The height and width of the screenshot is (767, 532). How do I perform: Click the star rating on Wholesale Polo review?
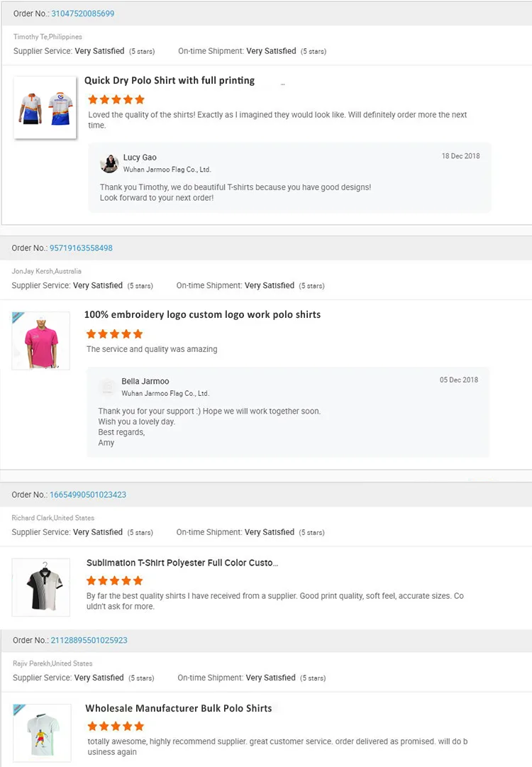(x=116, y=726)
